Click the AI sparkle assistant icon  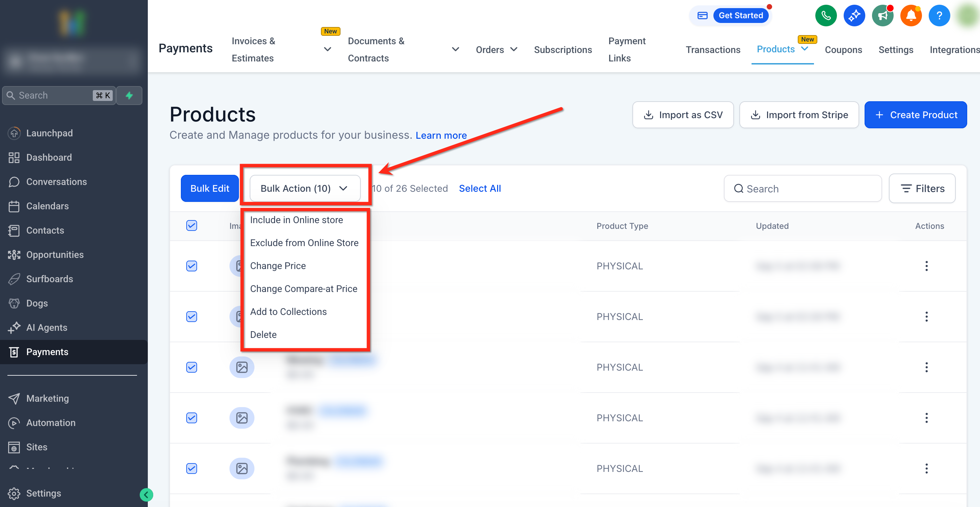(854, 16)
